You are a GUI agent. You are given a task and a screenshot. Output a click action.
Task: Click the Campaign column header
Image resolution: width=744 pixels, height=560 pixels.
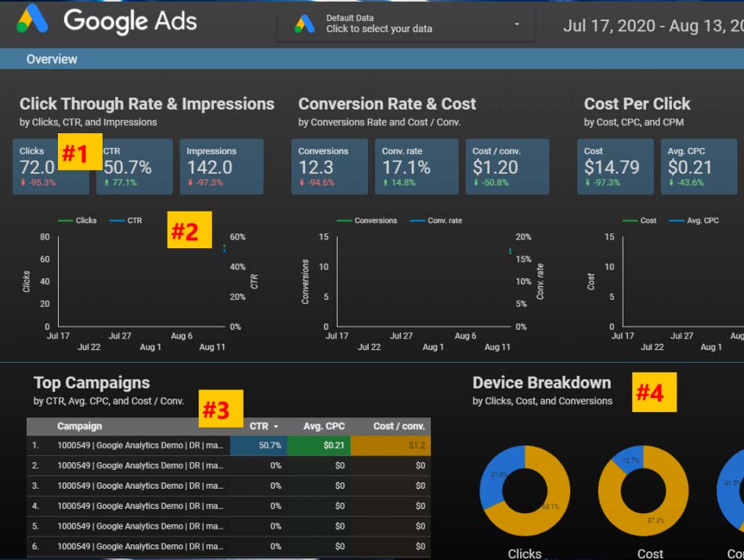[79, 426]
